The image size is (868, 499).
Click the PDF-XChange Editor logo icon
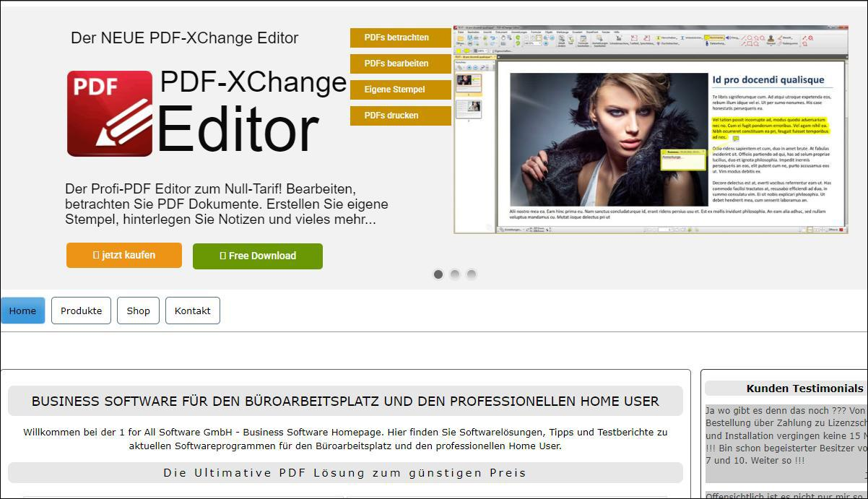pyautogui.click(x=110, y=113)
